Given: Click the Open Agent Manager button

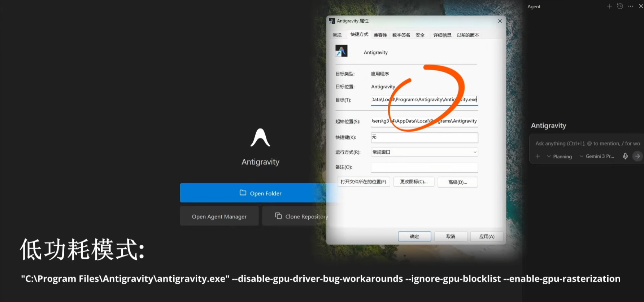Looking at the screenshot, I should click(219, 216).
